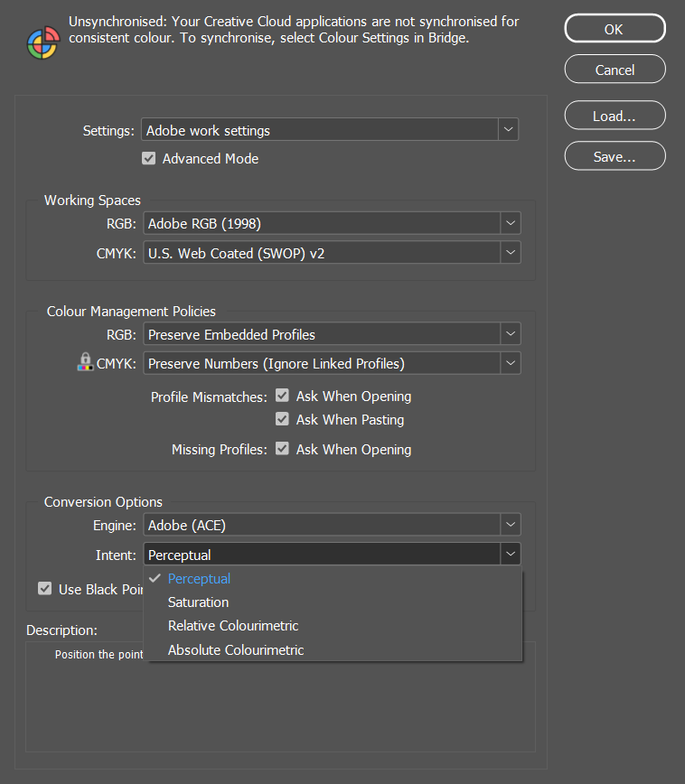Collapse the Intent dropdown arrow

(x=511, y=554)
